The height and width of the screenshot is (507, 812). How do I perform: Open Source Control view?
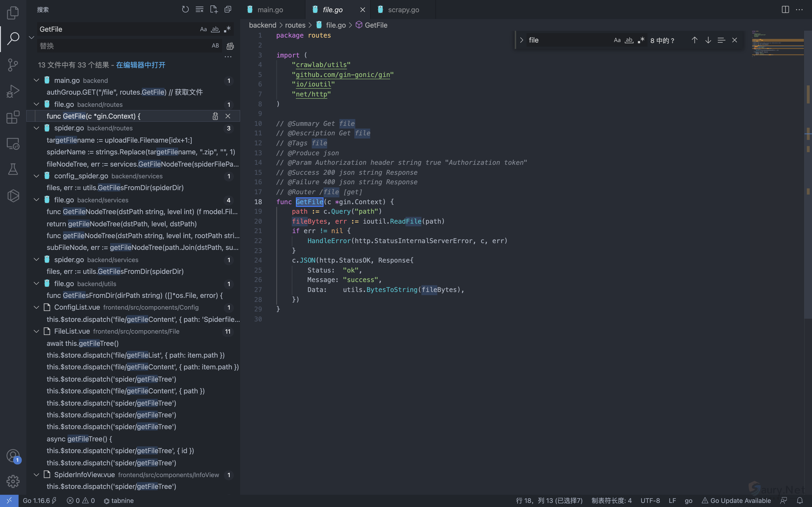pos(13,65)
